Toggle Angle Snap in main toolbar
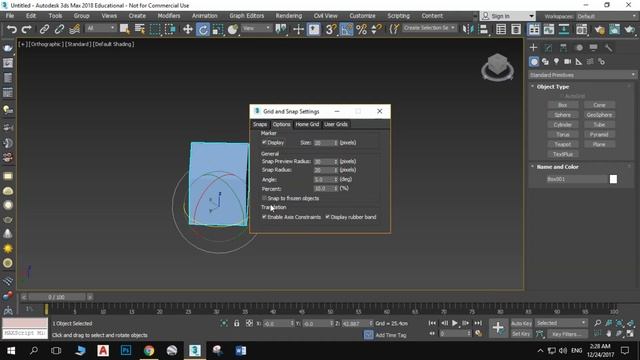640x360 pixels. pyautogui.click(x=346, y=29)
